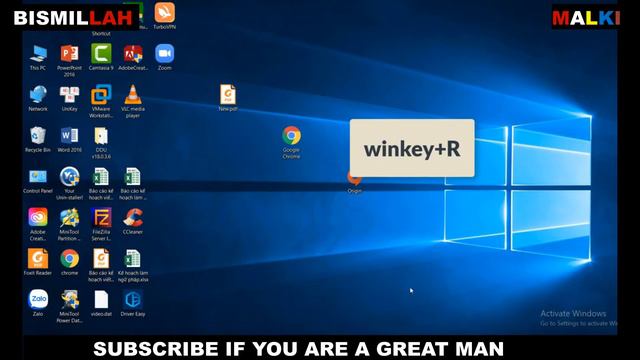Open the Foxit Reader shortcut

tap(38, 259)
